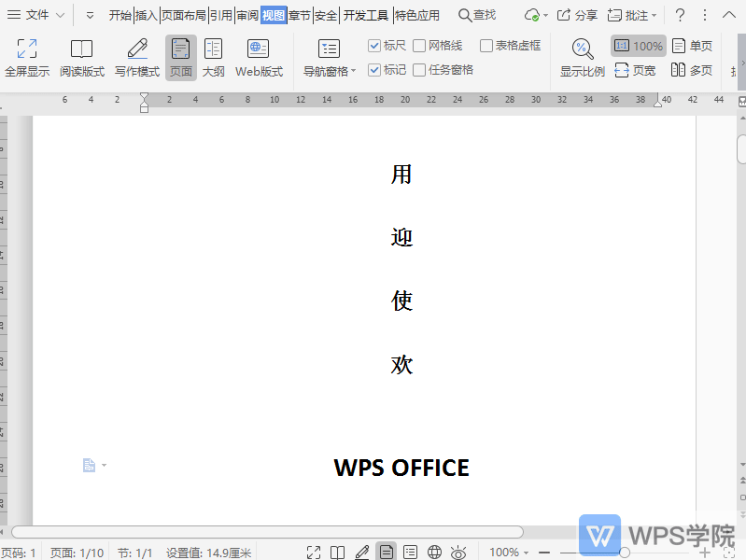Open the Section (章节) tab

[x=300, y=15]
